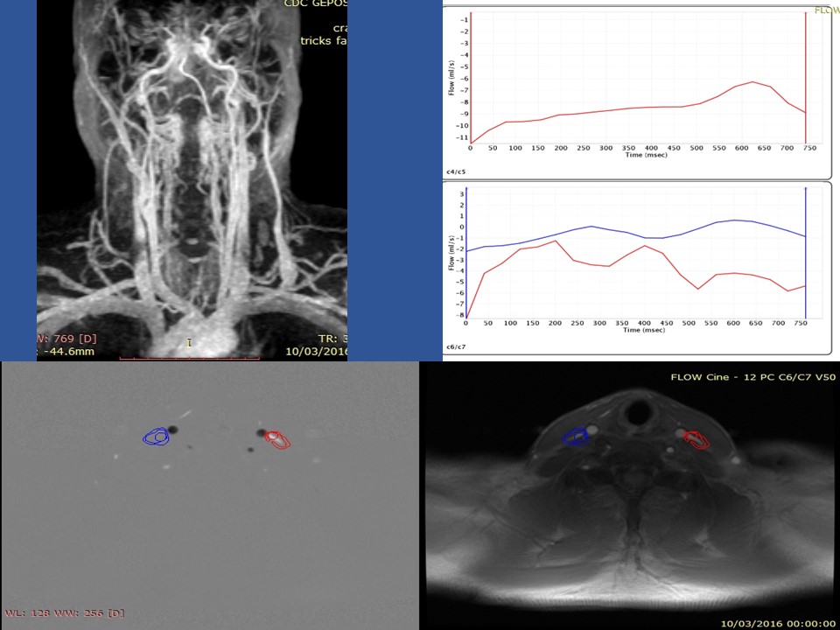Click the "Time (msec)" axis title of the c4/c5 chart
This screenshot has width=840, height=630.
click(647, 155)
